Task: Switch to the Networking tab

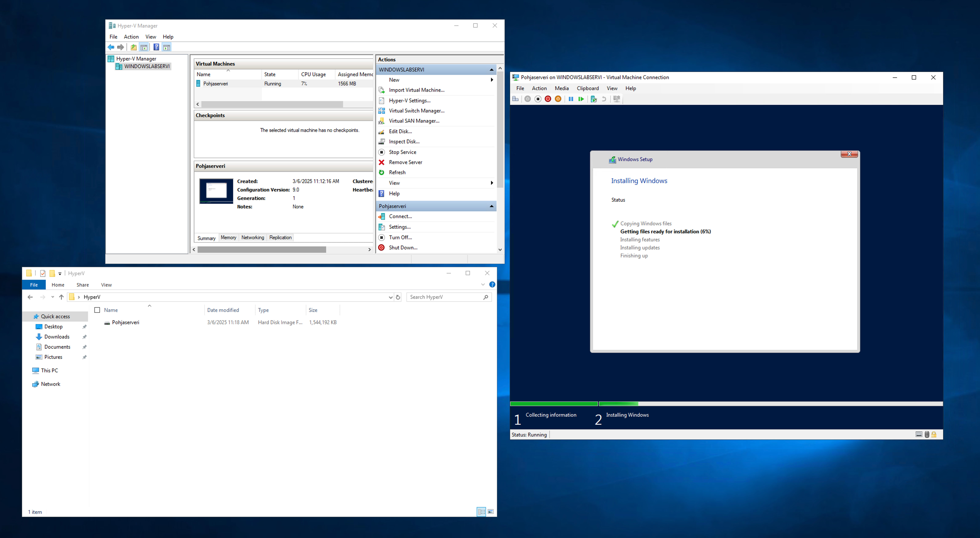Action: click(x=252, y=238)
